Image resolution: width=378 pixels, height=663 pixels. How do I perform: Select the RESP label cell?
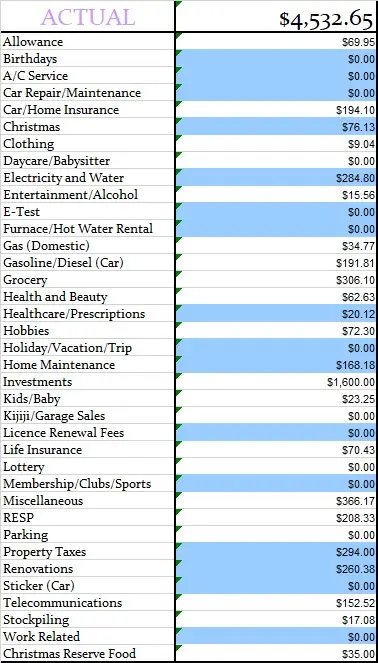(x=88, y=517)
